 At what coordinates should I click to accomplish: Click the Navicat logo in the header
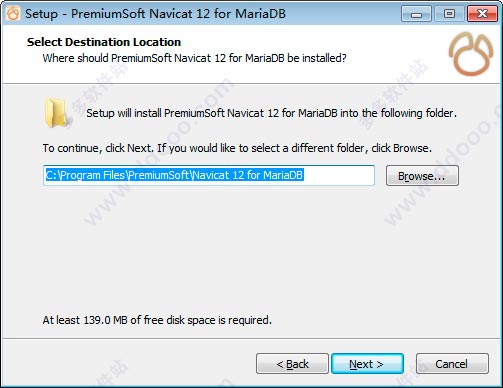coord(471,53)
